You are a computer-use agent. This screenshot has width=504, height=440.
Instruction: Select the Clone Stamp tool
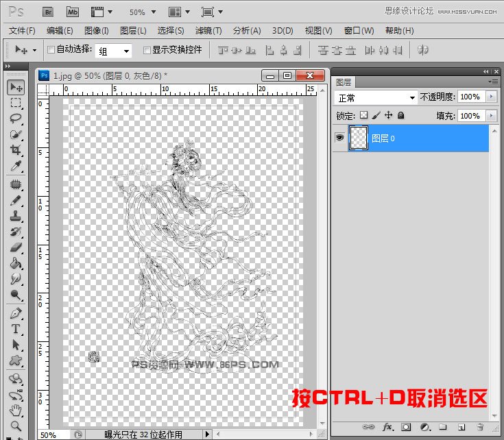pos(16,216)
